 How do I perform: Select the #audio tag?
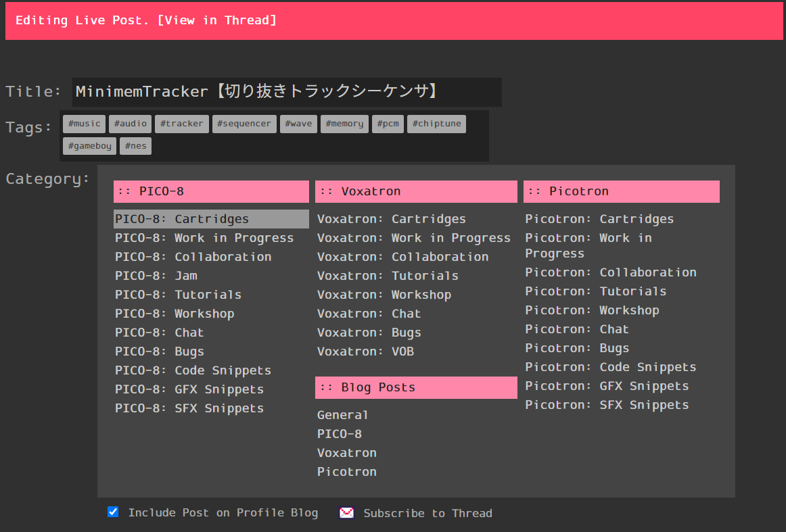tap(131, 124)
